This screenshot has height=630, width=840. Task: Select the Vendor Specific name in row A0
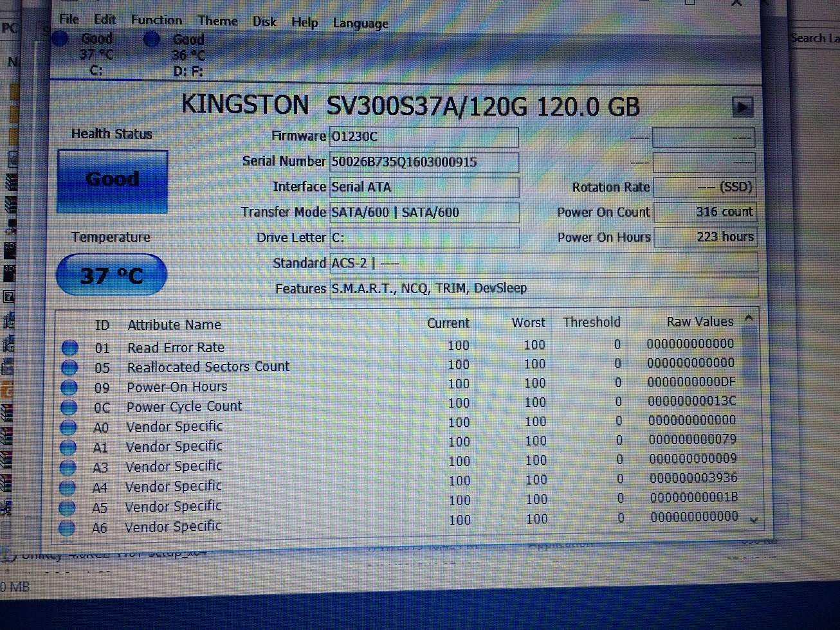(174, 427)
